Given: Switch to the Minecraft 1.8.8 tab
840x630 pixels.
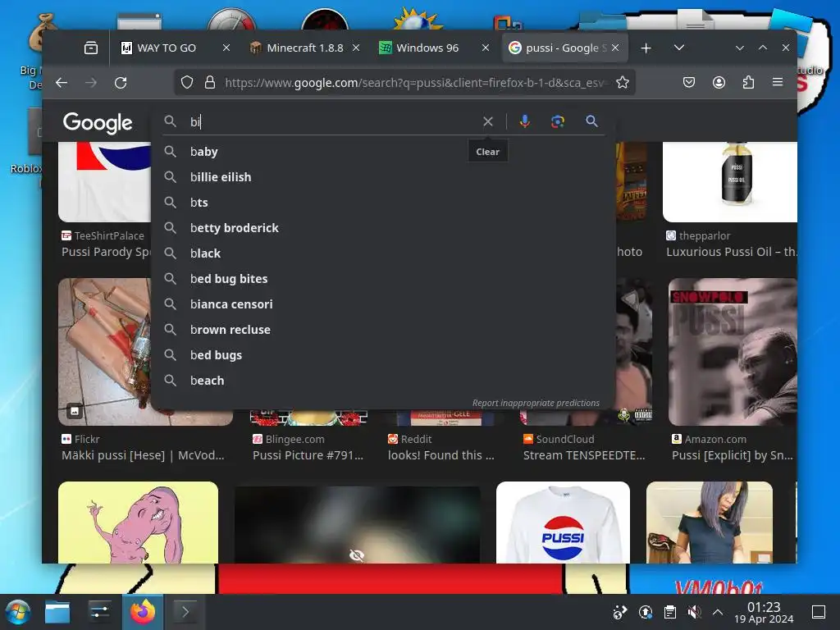Looking at the screenshot, I should [304, 48].
